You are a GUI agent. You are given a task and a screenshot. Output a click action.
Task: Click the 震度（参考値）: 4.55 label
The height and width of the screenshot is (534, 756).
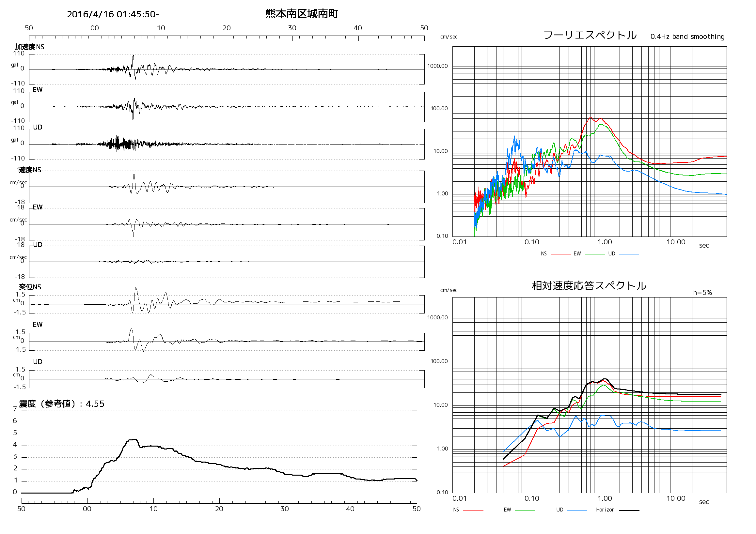pos(62,404)
